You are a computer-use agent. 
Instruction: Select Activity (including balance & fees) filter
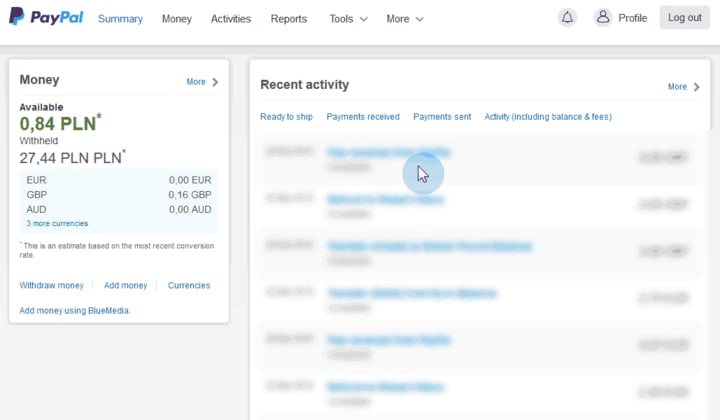(548, 117)
